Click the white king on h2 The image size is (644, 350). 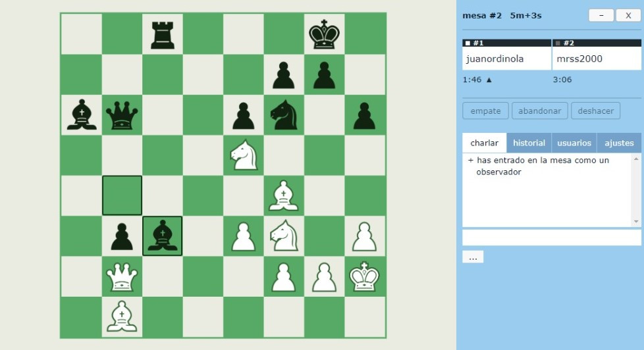click(365, 277)
